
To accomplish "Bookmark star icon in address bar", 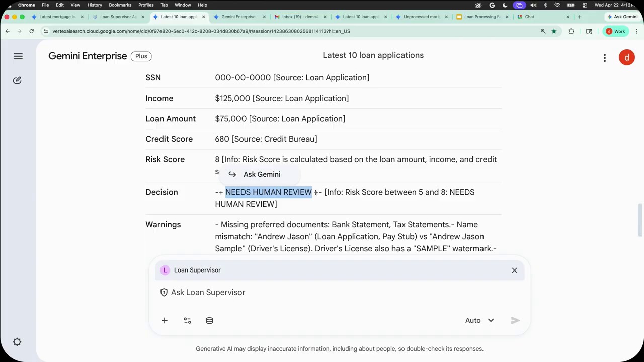I will coord(554,31).
